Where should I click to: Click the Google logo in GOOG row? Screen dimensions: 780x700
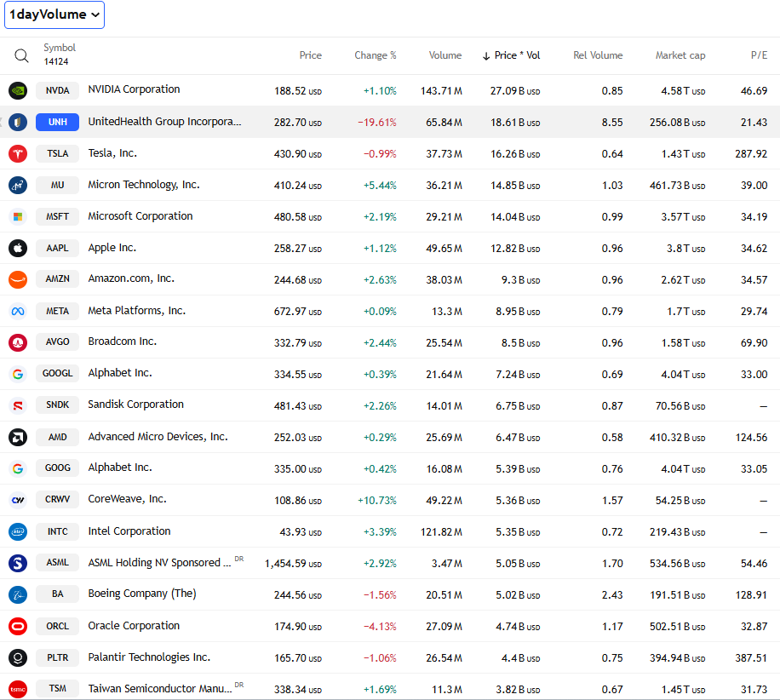pyautogui.click(x=18, y=468)
